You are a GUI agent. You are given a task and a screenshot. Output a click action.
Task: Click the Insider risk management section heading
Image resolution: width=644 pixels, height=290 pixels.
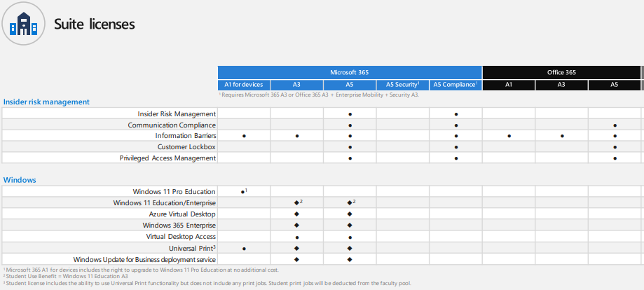coord(46,102)
